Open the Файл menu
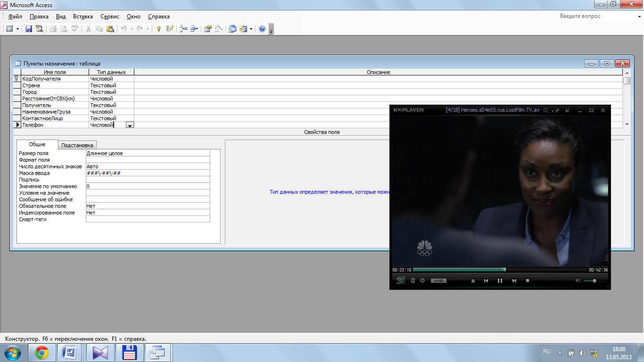644x362 pixels. [16, 16]
